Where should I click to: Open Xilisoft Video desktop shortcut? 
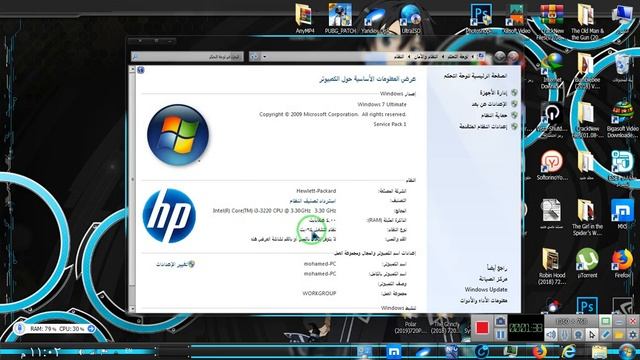516,19
